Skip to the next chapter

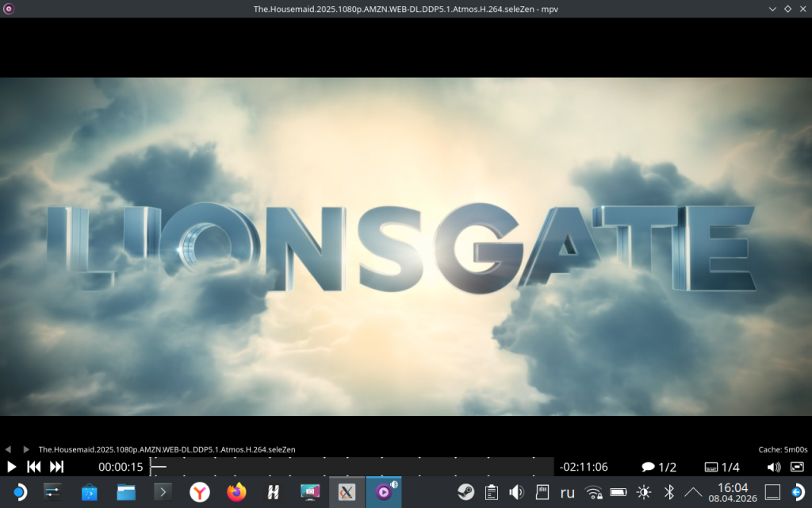pyautogui.click(x=57, y=467)
